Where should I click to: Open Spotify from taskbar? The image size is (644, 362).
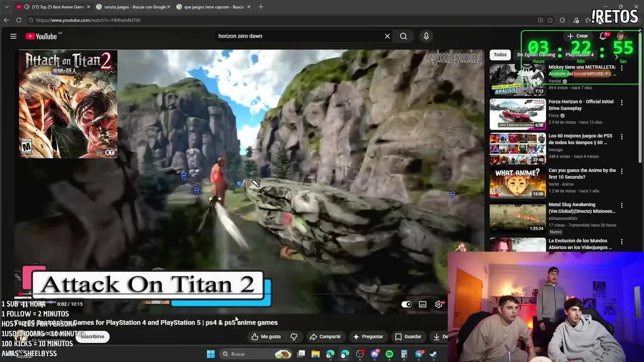[x=389, y=354]
